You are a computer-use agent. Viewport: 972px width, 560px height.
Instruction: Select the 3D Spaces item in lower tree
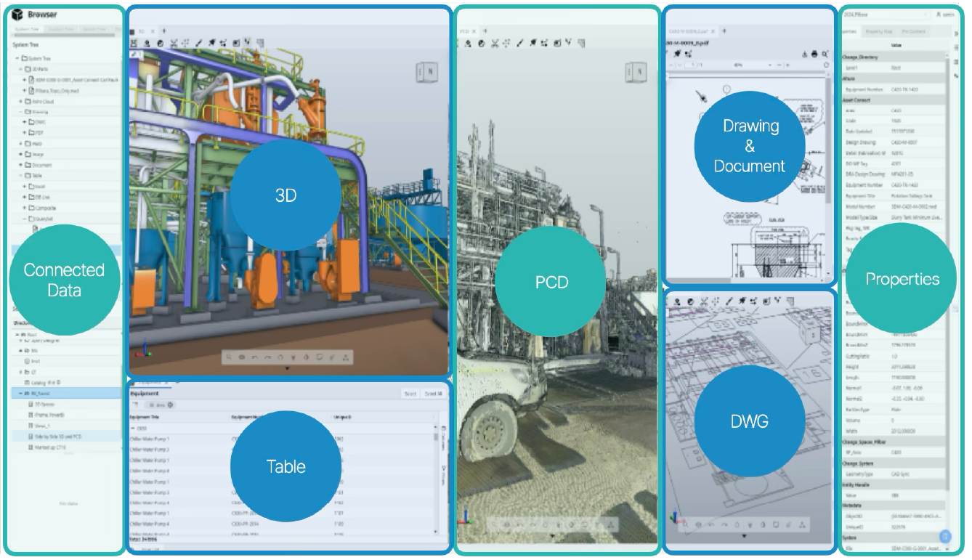click(x=40, y=404)
